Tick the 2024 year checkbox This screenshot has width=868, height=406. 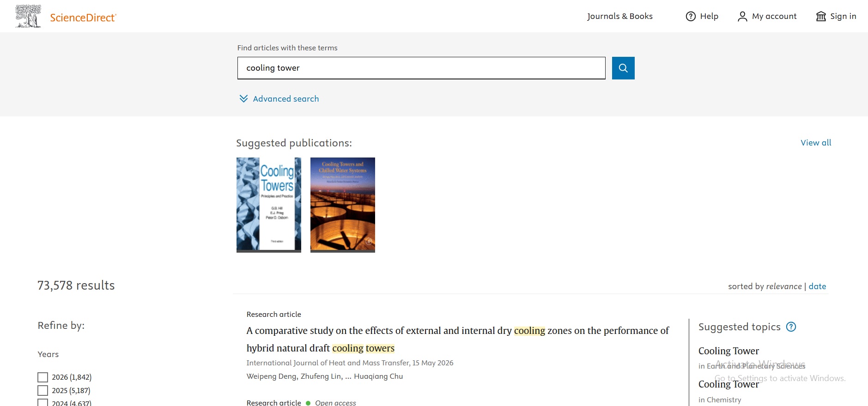point(42,403)
